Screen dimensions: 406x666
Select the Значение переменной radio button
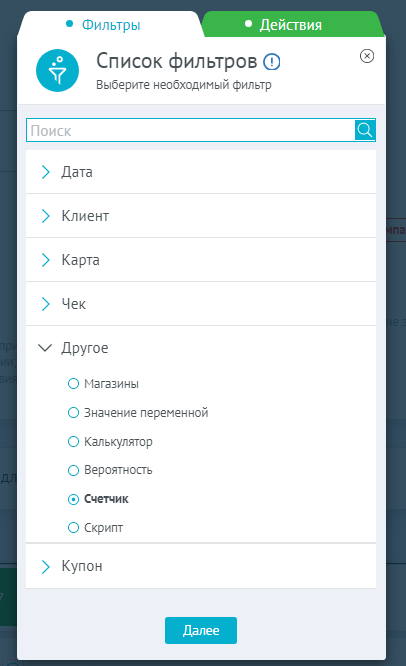[73, 412]
